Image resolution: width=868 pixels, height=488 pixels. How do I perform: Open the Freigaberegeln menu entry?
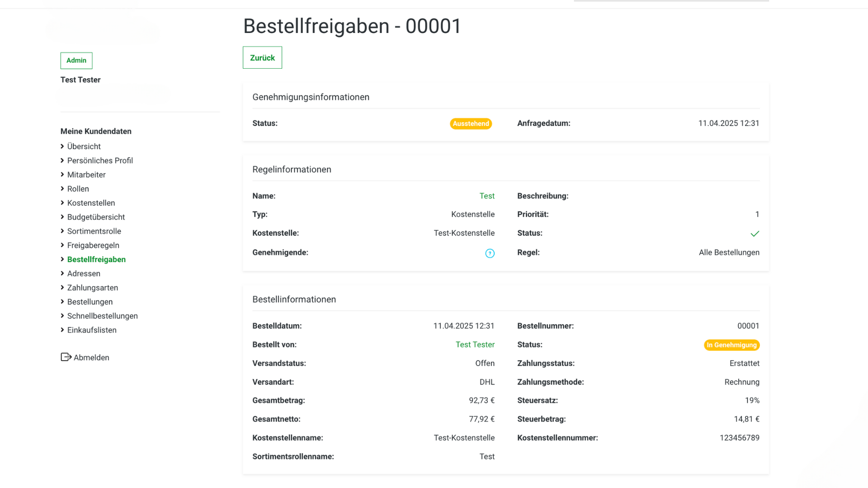click(93, 245)
